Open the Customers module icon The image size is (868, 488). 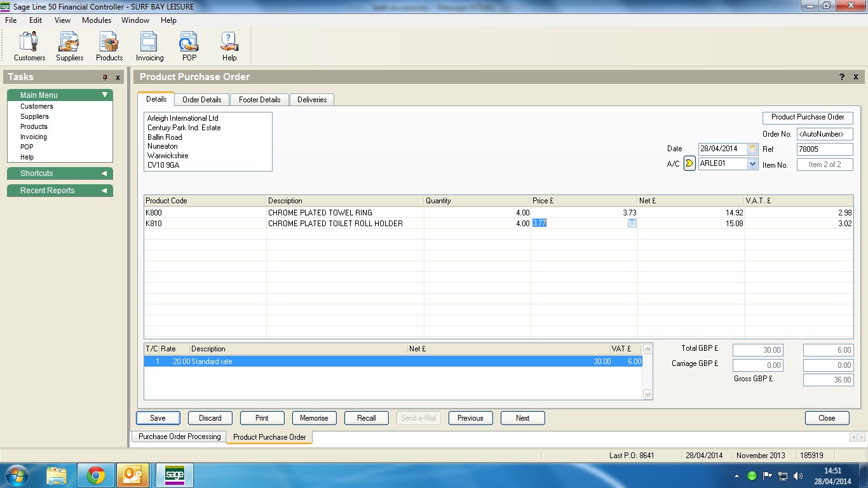pyautogui.click(x=29, y=46)
